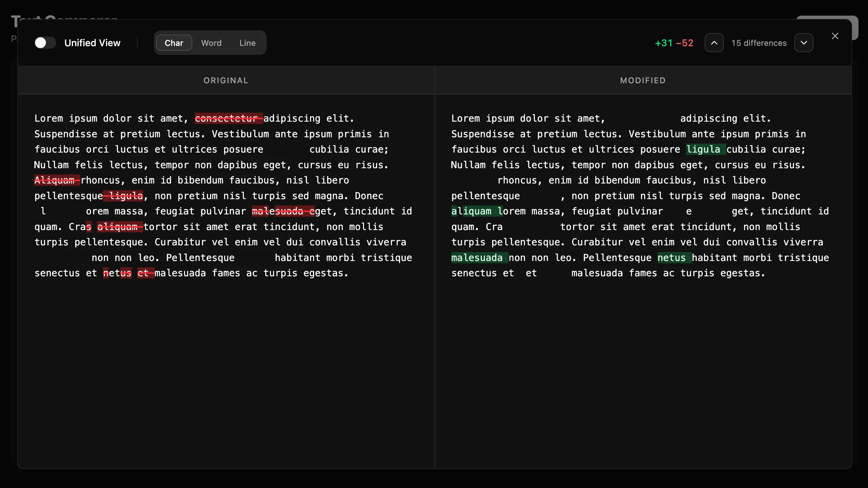
Task: Select Char comparison mode
Action: point(174,43)
